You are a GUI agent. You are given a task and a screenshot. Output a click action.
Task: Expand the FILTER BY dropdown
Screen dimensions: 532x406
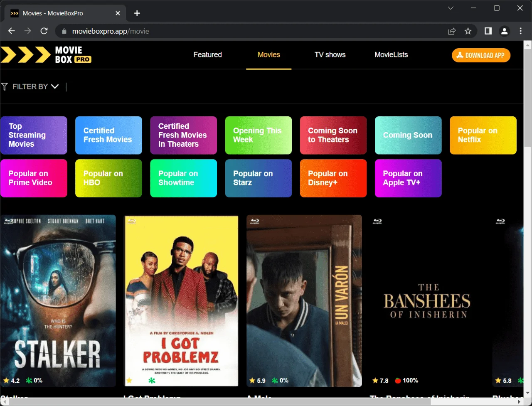[x=36, y=86]
